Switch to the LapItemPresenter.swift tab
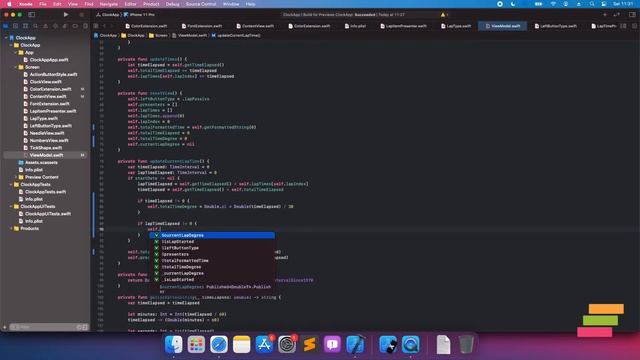Screen dimensions: 640x360 [403, 26]
